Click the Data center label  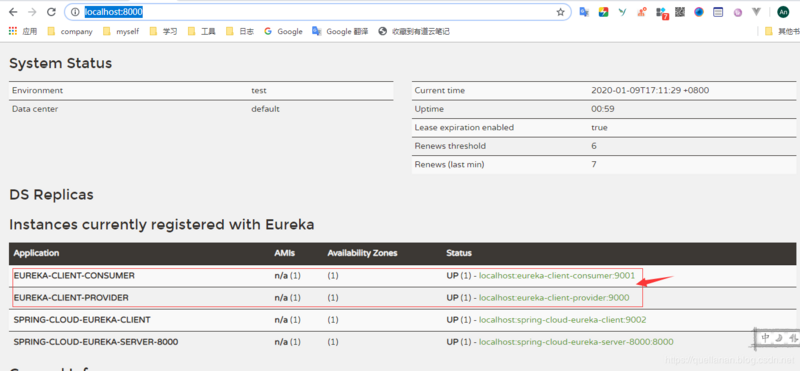(x=35, y=109)
